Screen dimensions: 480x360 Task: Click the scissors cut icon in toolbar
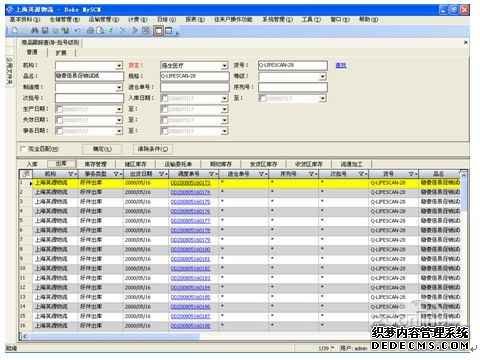tap(123, 31)
